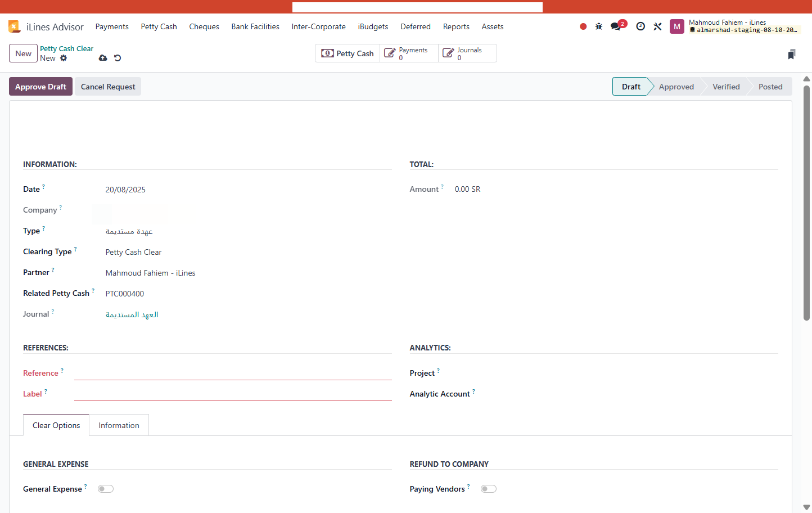The image size is (812, 513).
Task: Open the user avatar M menu
Action: click(x=677, y=26)
